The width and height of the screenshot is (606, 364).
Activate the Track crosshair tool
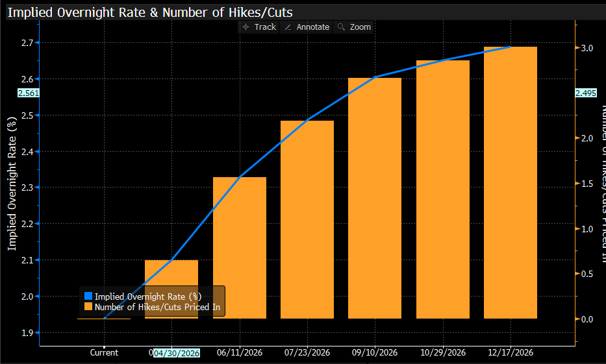point(259,27)
